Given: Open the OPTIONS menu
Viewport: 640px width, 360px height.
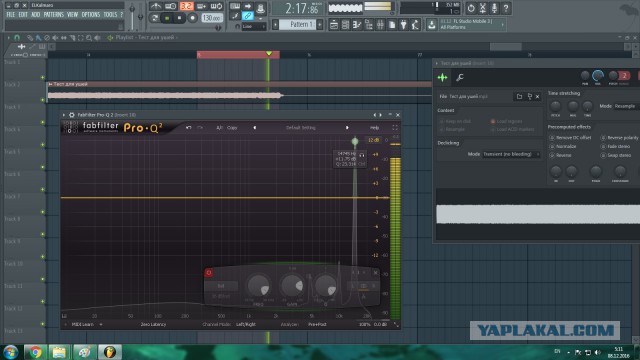Looking at the screenshot, I should coord(91,15).
